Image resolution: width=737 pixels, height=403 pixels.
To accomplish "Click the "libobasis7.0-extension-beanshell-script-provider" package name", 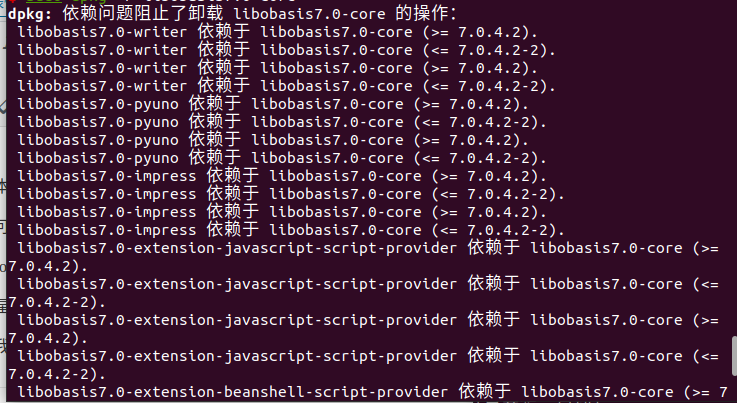I will [233, 392].
